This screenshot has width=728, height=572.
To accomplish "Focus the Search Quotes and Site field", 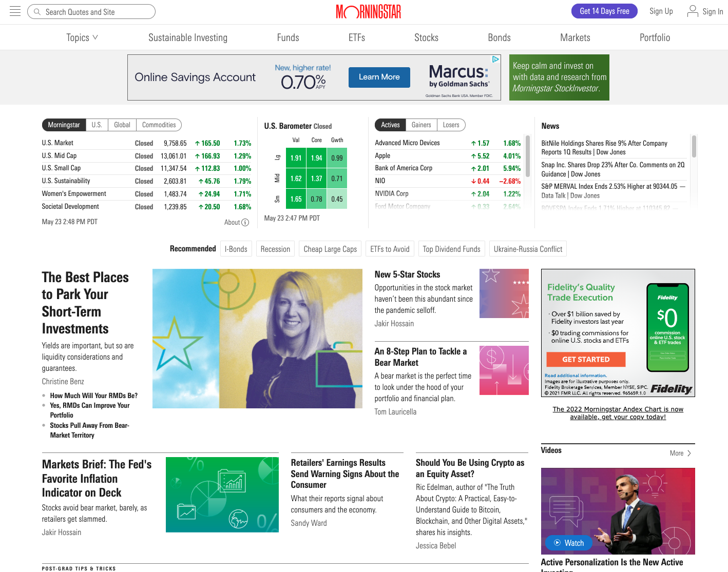I will [x=91, y=12].
